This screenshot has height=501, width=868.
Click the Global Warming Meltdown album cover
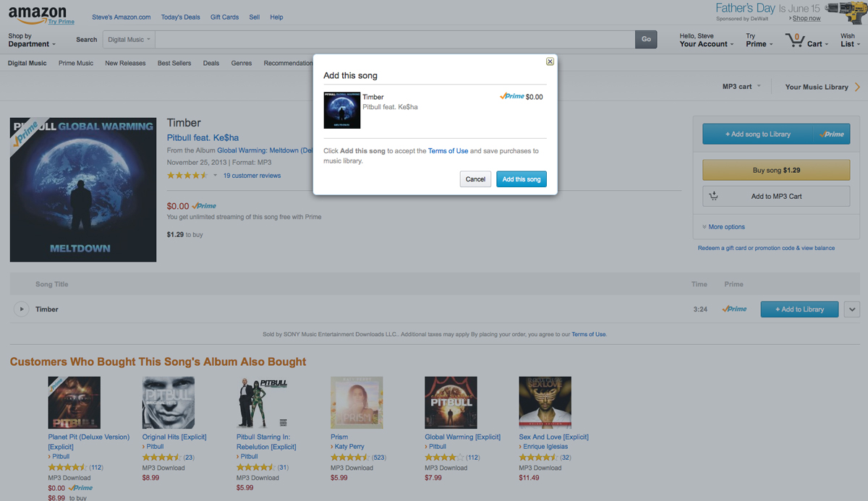click(x=83, y=189)
